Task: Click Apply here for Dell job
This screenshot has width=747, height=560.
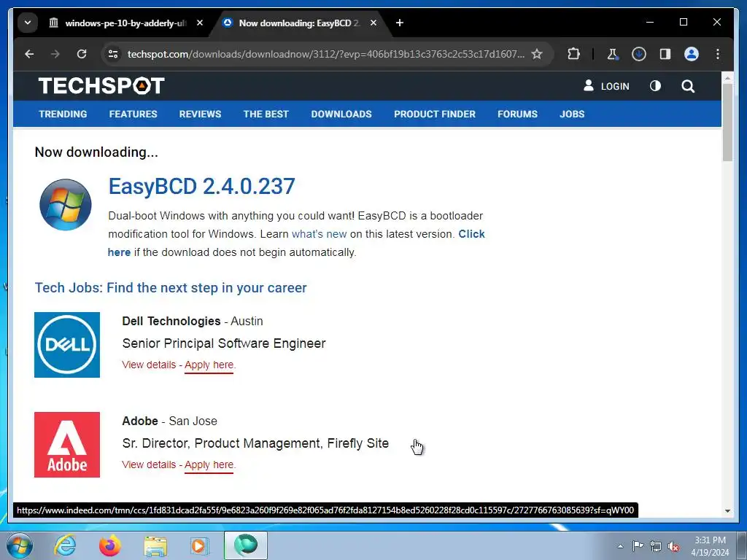Action: click(210, 365)
